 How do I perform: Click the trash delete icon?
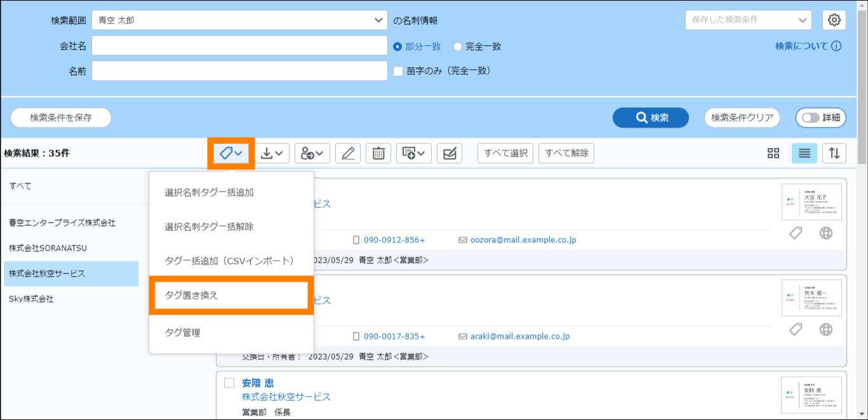[x=378, y=153]
